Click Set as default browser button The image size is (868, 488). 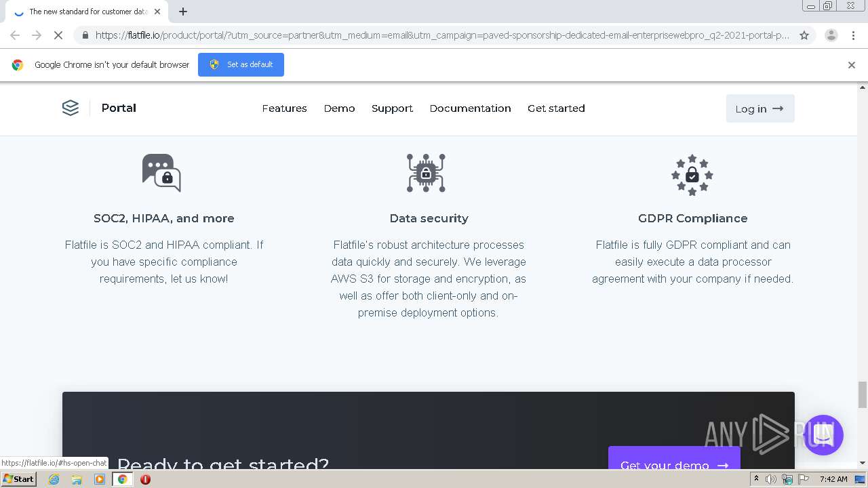(x=241, y=64)
